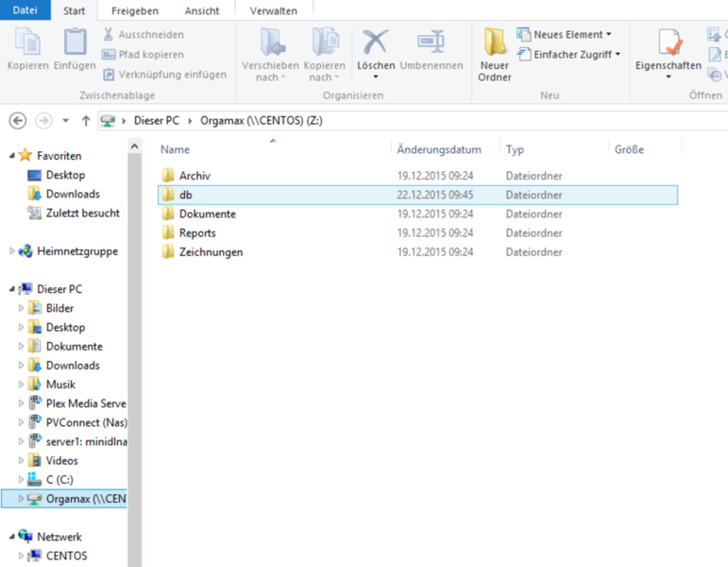Go back with the back arrow
The height and width of the screenshot is (567, 728).
point(18,121)
